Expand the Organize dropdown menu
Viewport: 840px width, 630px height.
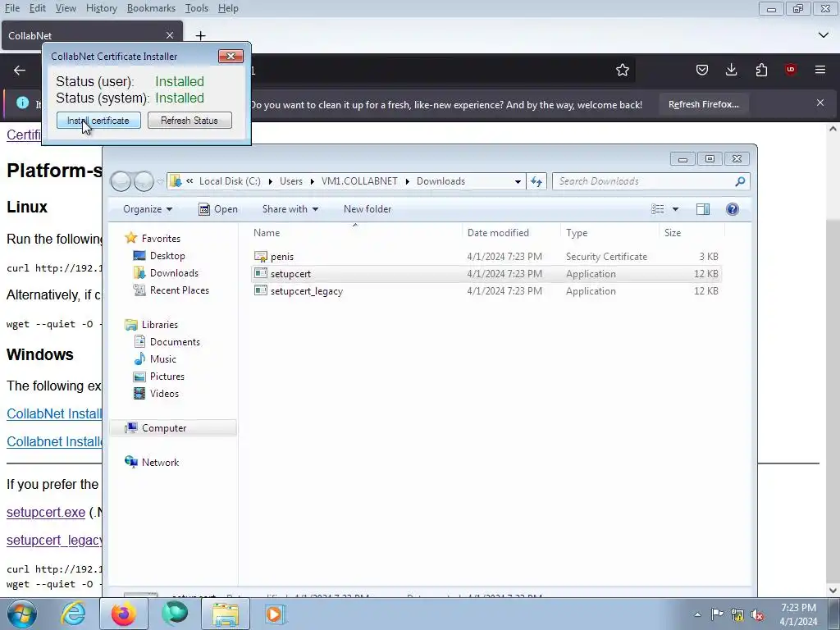(x=148, y=209)
